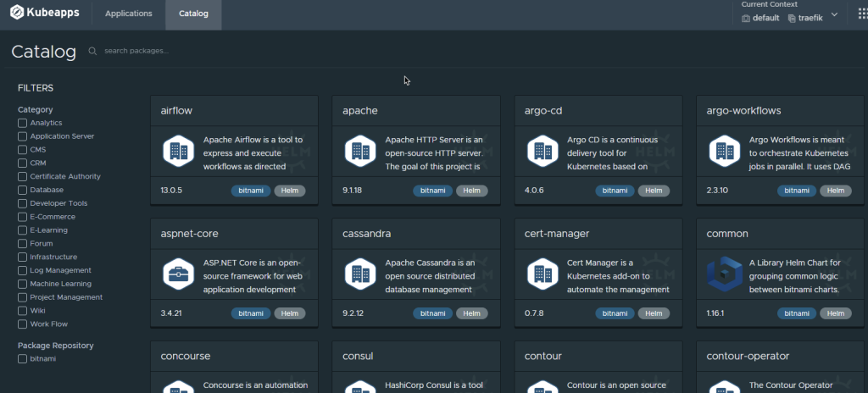Click the airflow package icon
The image size is (868, 393).
(179, 151)
